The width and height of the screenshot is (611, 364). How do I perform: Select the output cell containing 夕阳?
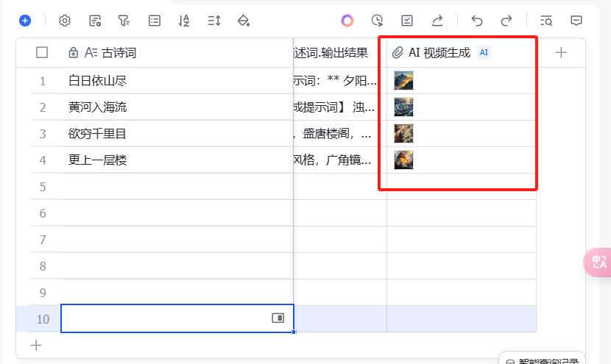pyautogui.click(x=340, y=81)
